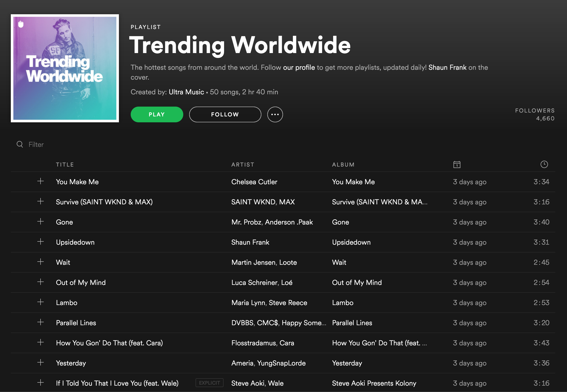This screenshot has width=567, height=392.
Task: Open artist Martin Jensen
Action: 254,263
